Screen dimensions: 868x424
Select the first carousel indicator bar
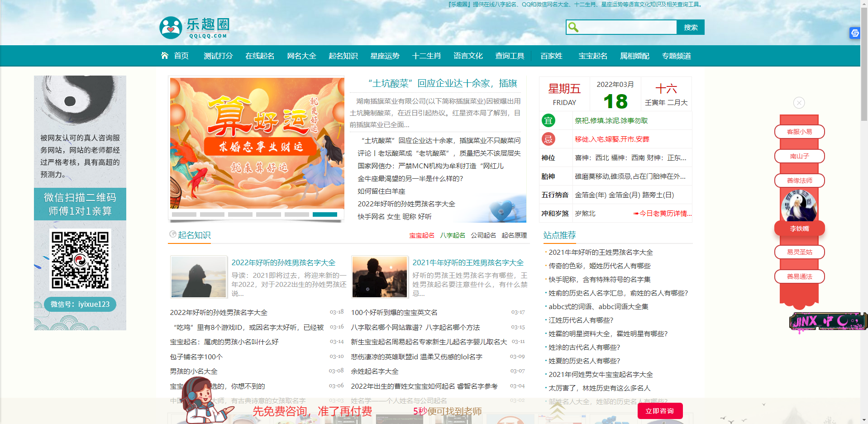tap(184, 214)
